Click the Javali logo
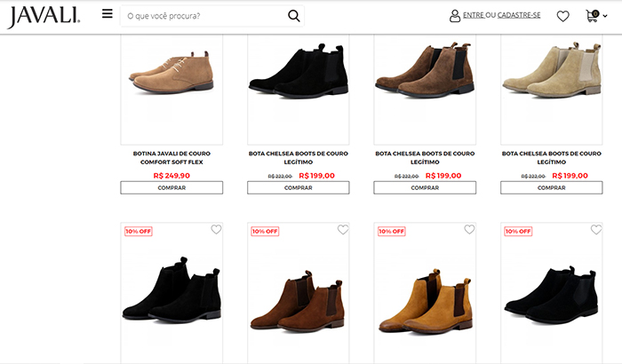The width and height of the screenshot is (622, 364). tap(44, 16)
